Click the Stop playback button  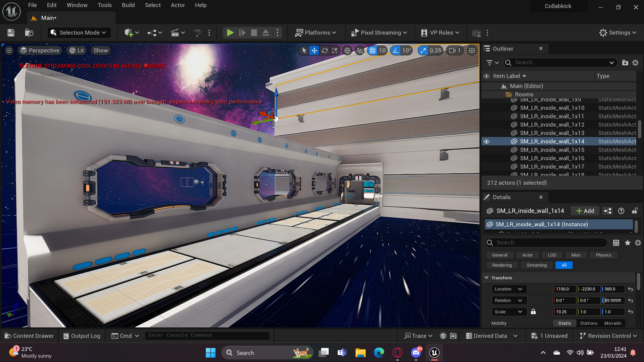(254, 33)
